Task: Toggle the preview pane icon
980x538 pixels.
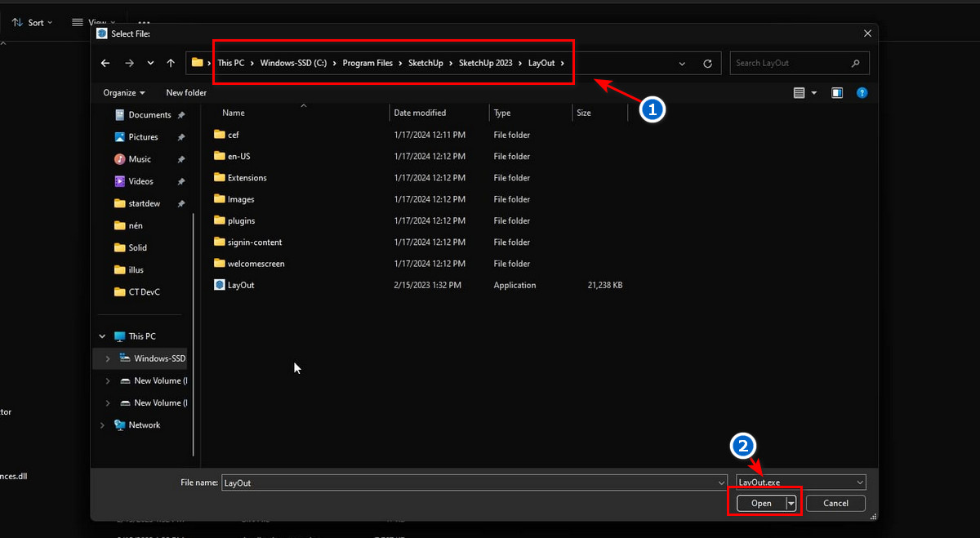Action: point(837,93)
